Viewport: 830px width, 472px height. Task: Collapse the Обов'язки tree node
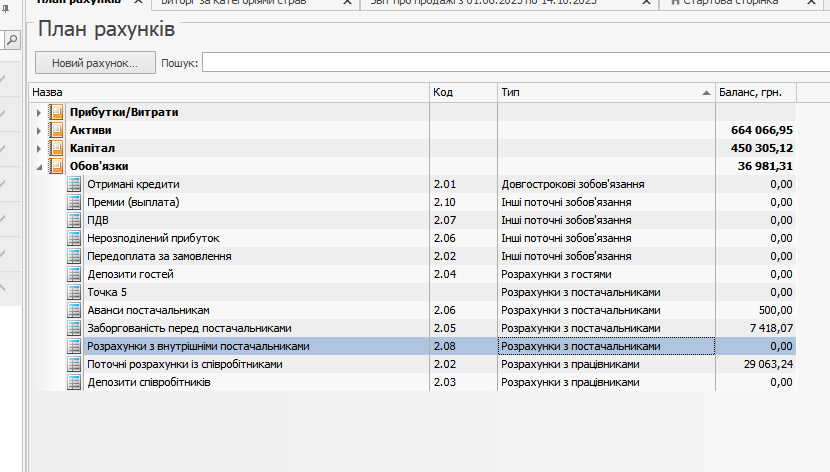[39, 166]
